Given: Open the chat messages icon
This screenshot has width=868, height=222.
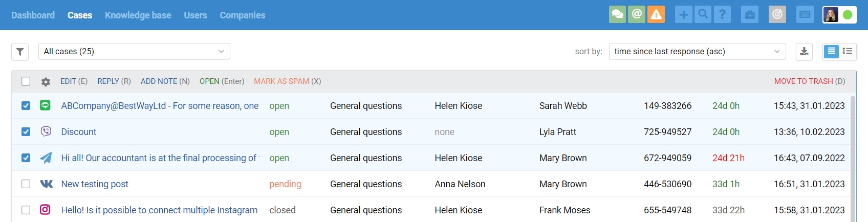Looking at the screenshot, I should 618,14.
